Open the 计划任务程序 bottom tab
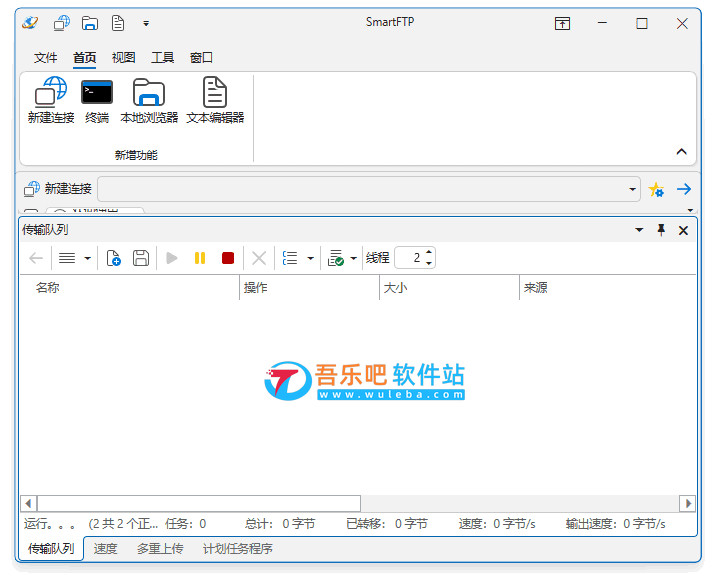This screenshot has width=716, height=584. pos(237,548)
